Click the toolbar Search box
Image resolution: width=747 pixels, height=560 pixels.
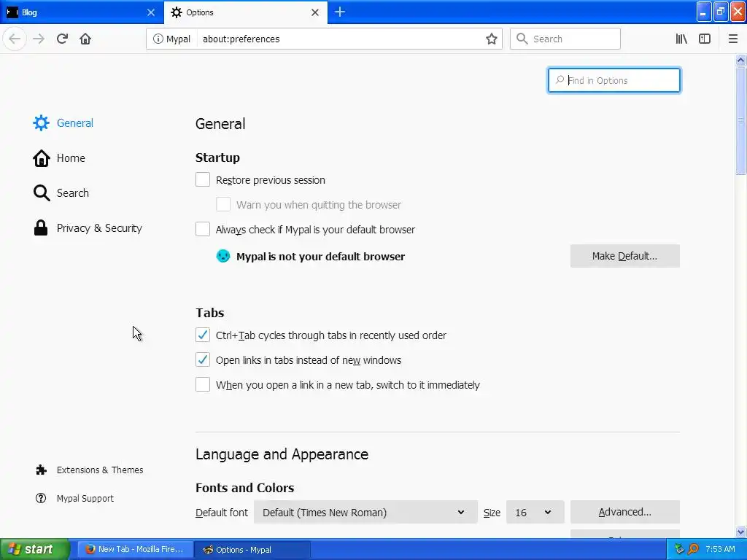[x=565, y=39]
